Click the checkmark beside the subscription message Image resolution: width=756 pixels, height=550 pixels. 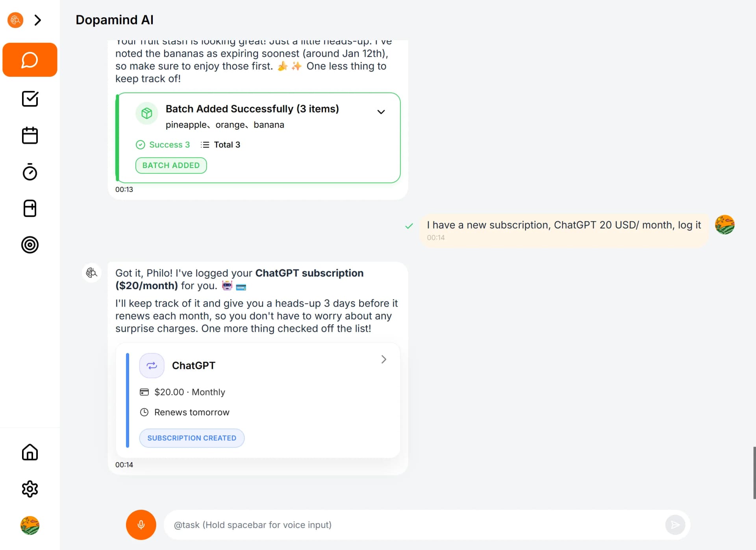[409, 225]
